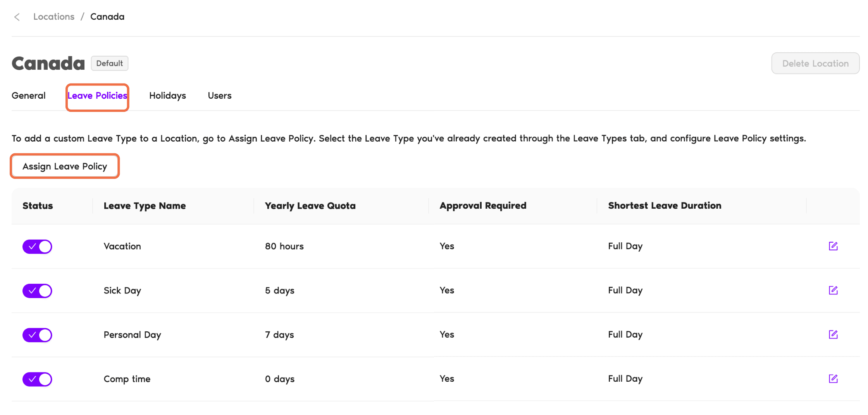Click the Comp time leave type name
The height and width of the screenshot is (415, 868).
[127, 379]
